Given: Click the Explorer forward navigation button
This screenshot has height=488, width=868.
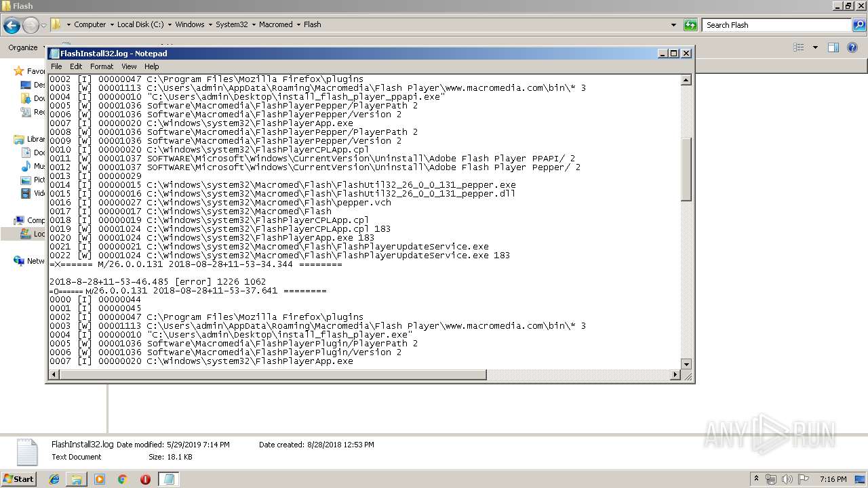Looking at the screenshot, I should click(x=31, y=25).
